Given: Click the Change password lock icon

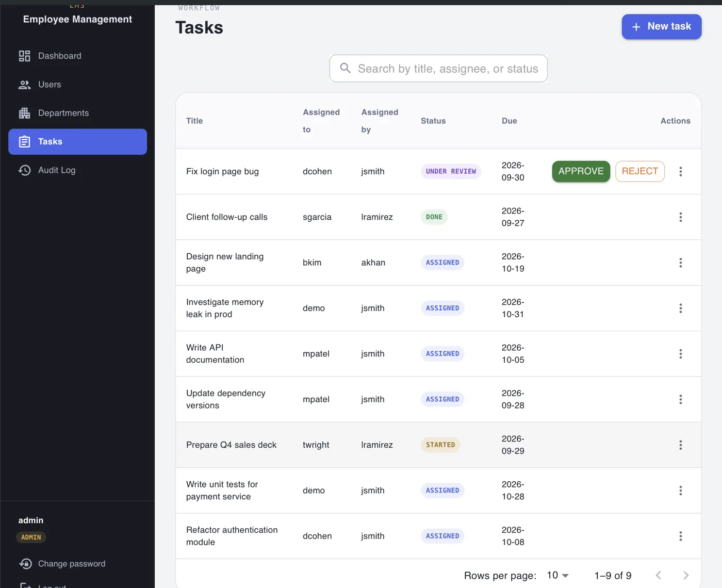Looking at the screenshot, I should tap(25, 564).
